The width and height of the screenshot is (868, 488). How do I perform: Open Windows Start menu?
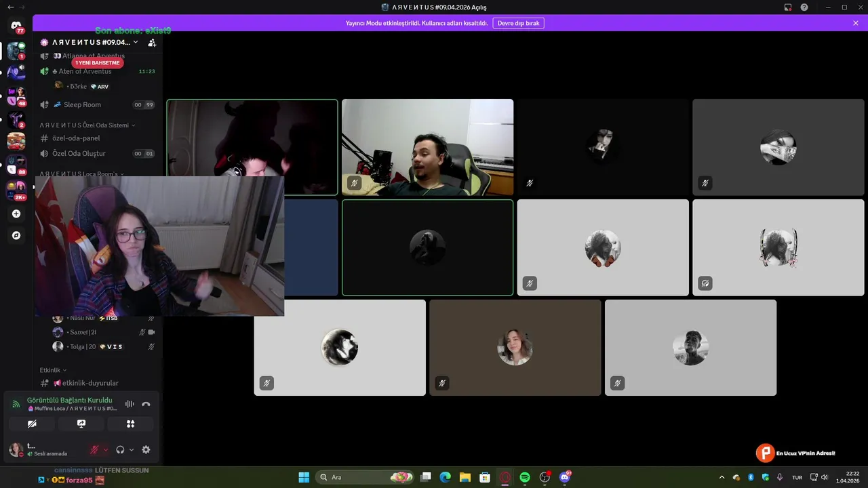click(x=304, y=477)
